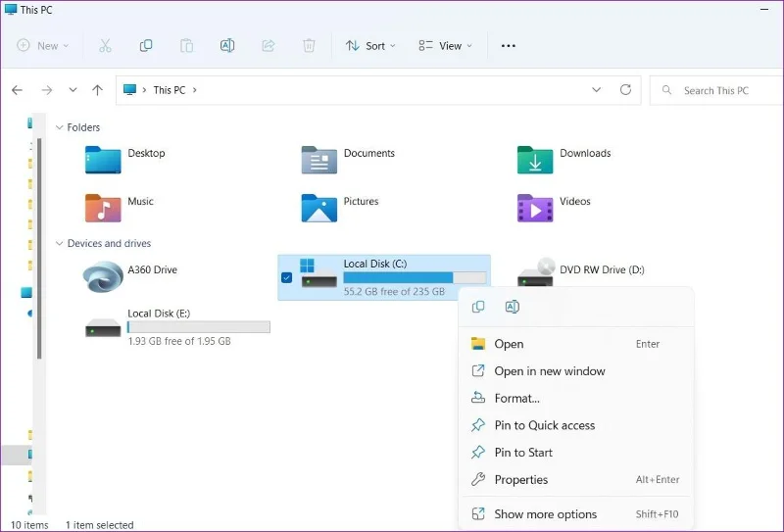Click the Videos folder name
Image resolution: width=784 pixels, height=532 pixels.
tap(575, 202)
